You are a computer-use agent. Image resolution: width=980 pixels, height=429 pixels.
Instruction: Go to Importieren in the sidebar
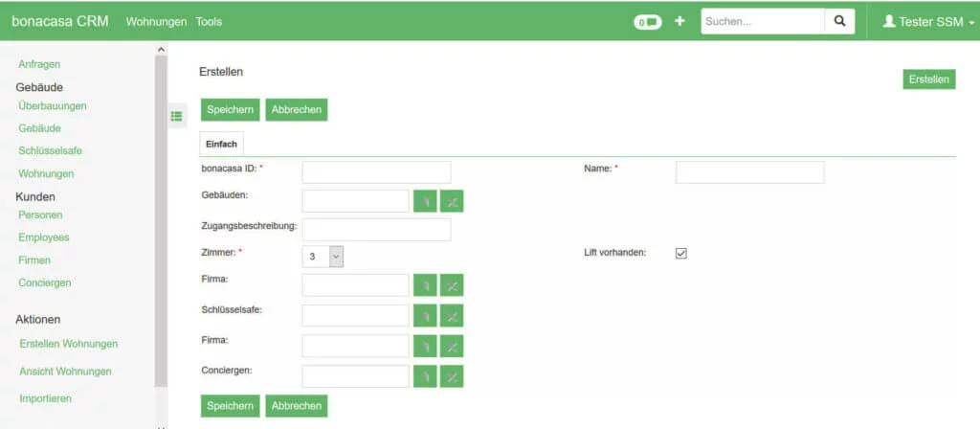46,397
